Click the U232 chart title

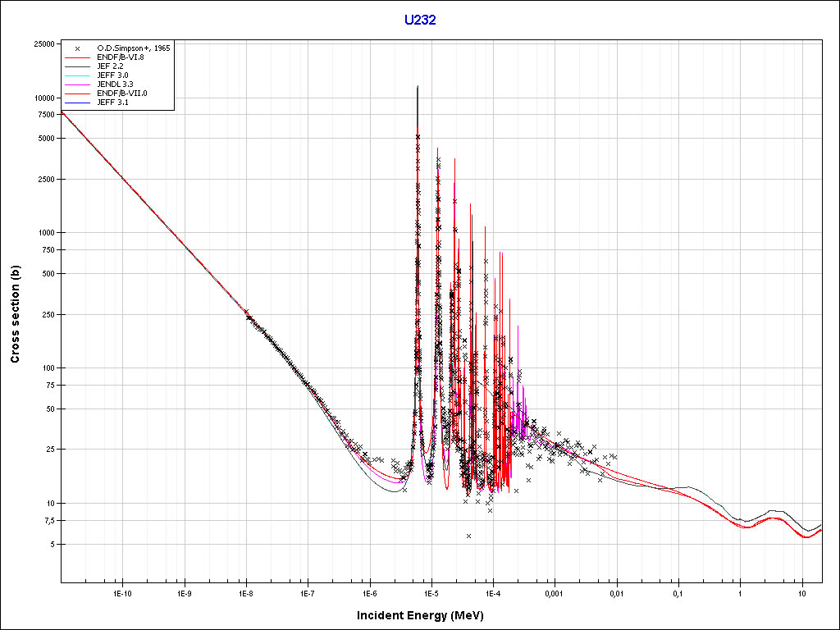[419, 20]
